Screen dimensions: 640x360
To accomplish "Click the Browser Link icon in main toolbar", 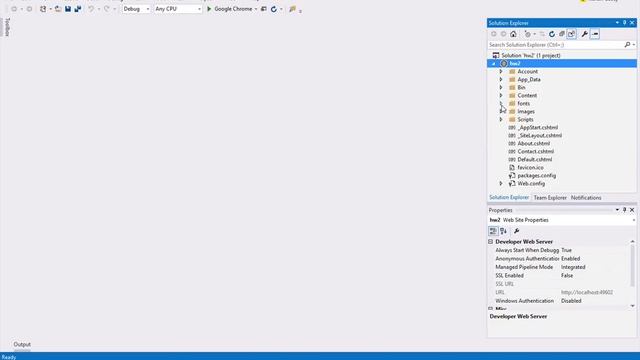I will [x=264, y=9].
